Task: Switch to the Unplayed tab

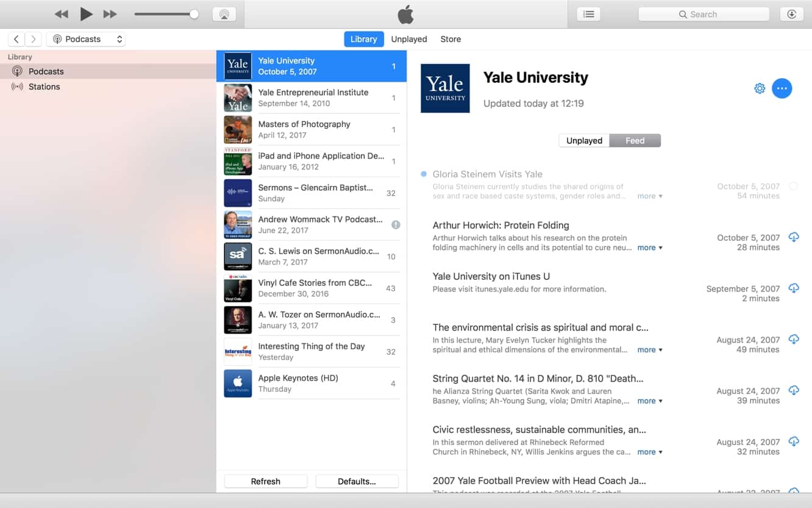Action: (x=409, y=39)
